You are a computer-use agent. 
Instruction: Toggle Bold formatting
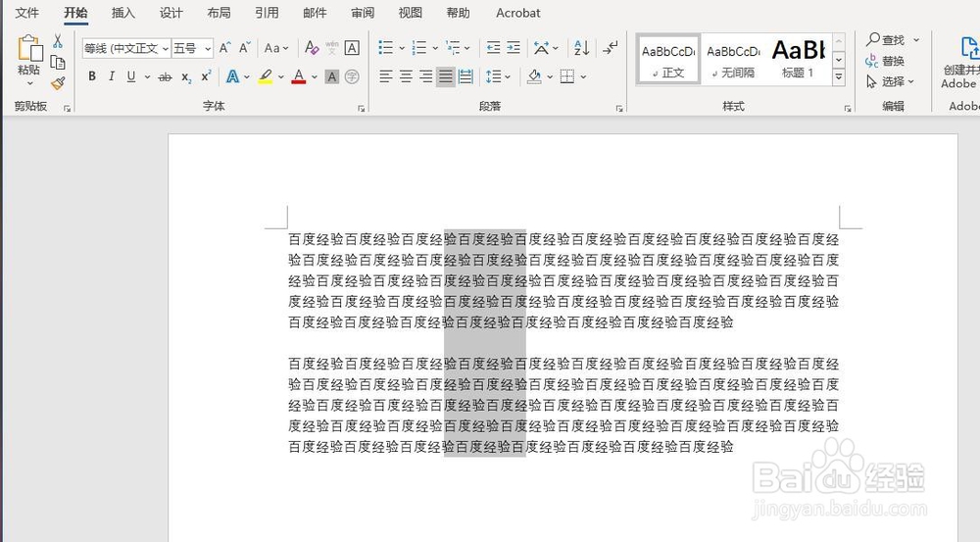coord(92,76)
